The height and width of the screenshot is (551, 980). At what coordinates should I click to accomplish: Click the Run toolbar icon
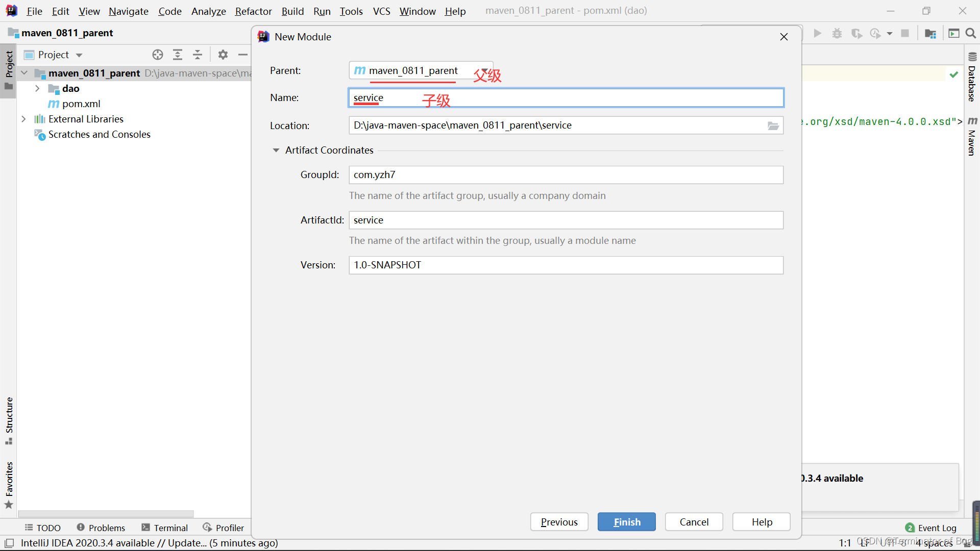[x=818, y=33]
